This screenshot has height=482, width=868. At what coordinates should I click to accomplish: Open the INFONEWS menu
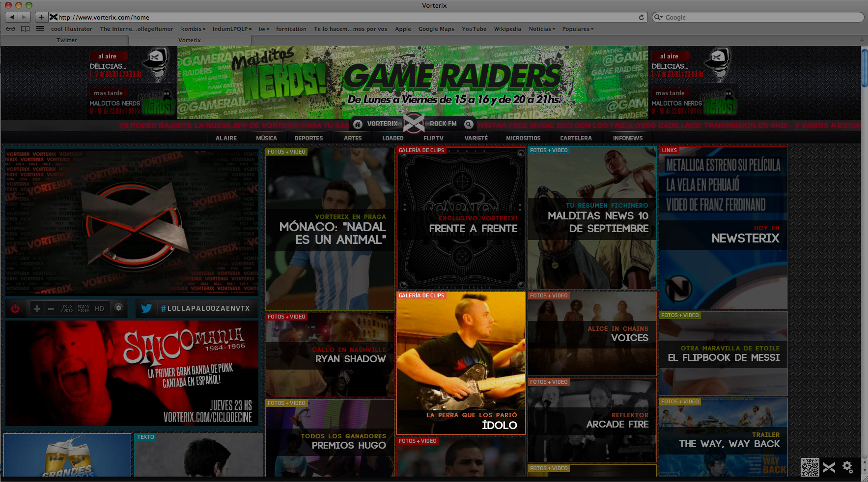coord(627,138)
